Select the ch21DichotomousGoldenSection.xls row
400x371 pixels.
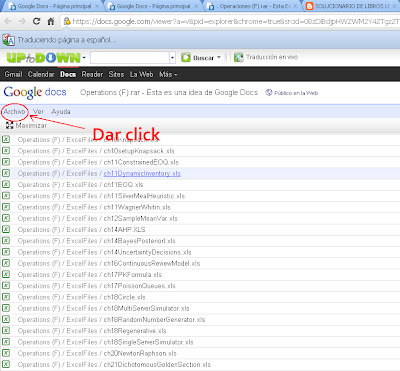click(x=200, y=364)
